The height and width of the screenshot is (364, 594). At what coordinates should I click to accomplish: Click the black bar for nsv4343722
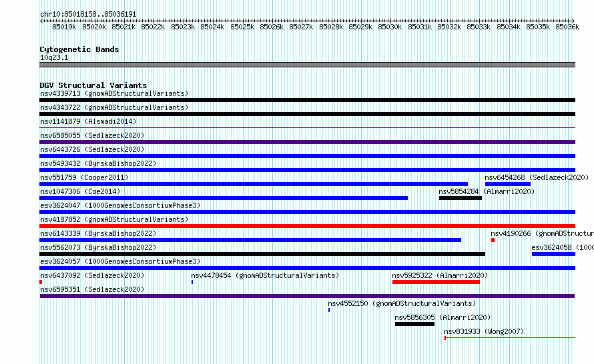point(307,114)
